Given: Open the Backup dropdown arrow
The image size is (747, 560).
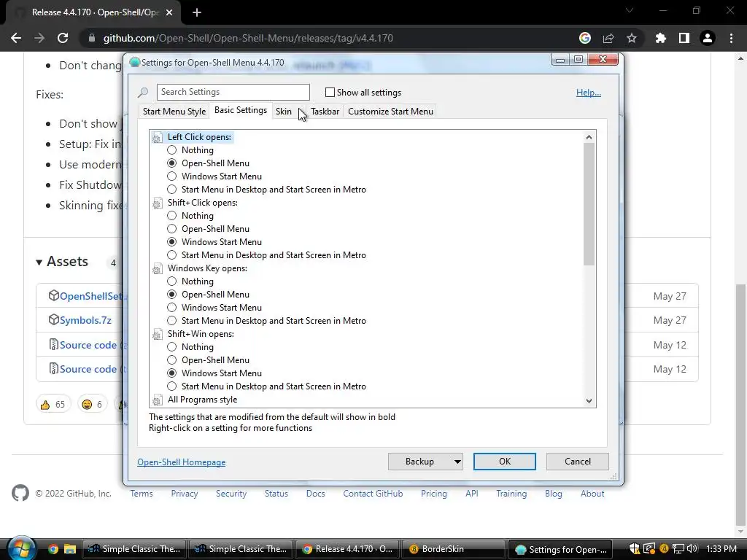Looking at the screenshot, I should coord(457,462).
